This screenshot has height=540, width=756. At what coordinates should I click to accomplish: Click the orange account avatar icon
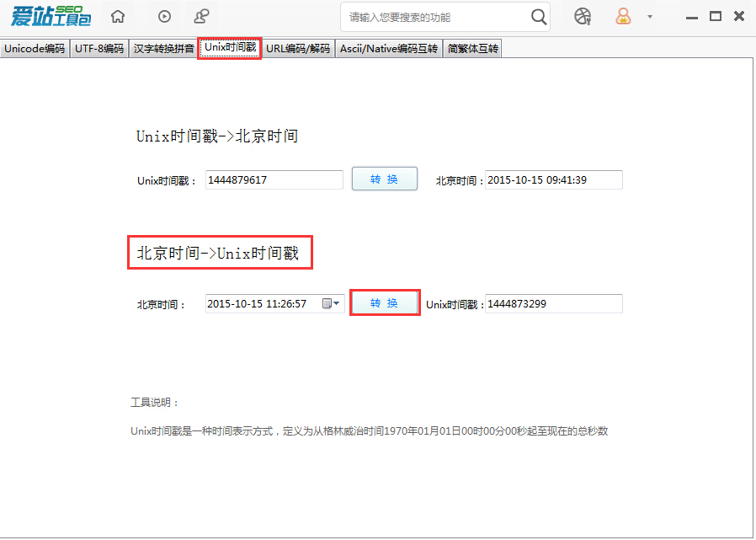pyautogui.click(x=623, y=16)
